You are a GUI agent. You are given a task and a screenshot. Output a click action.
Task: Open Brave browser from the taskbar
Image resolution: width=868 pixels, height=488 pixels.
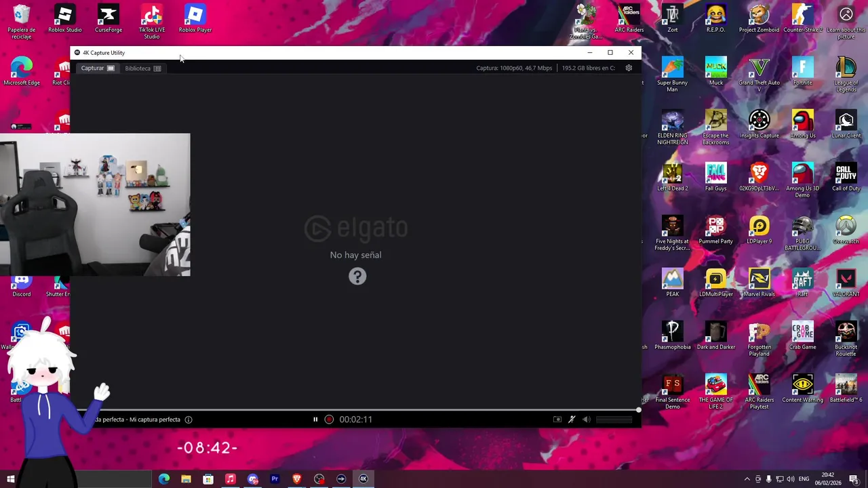[x=297, y=479]
